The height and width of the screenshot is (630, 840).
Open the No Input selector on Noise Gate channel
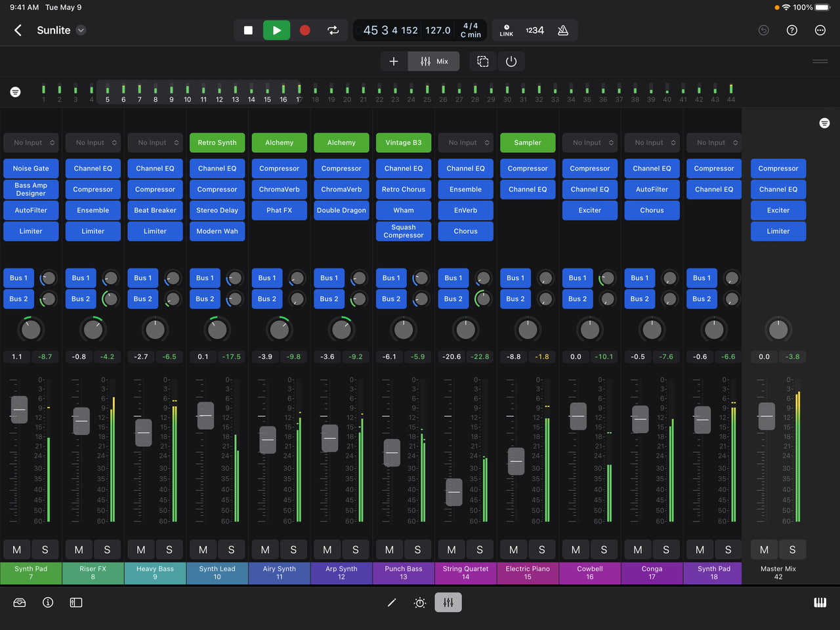(x=31, y=142)
